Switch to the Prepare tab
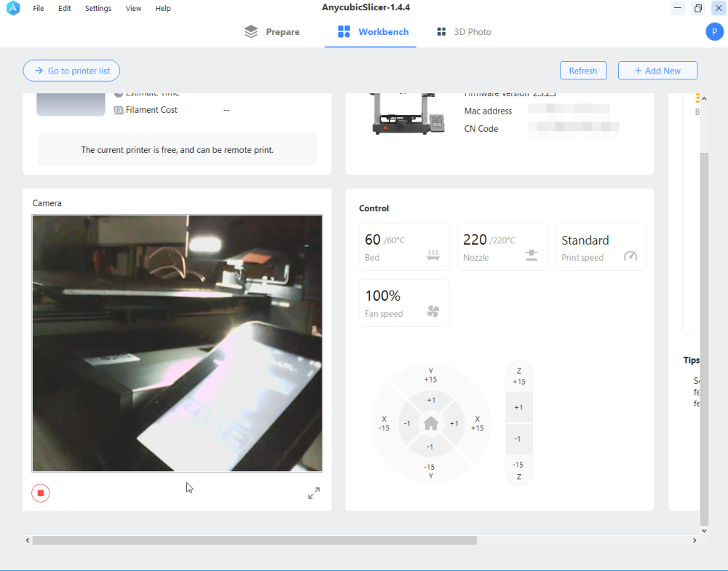 [272, 31]
